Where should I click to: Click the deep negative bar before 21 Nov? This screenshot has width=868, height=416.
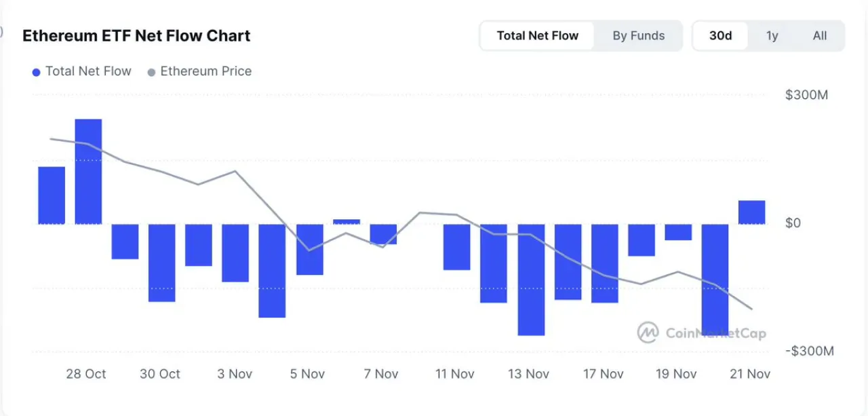[715, 277]
